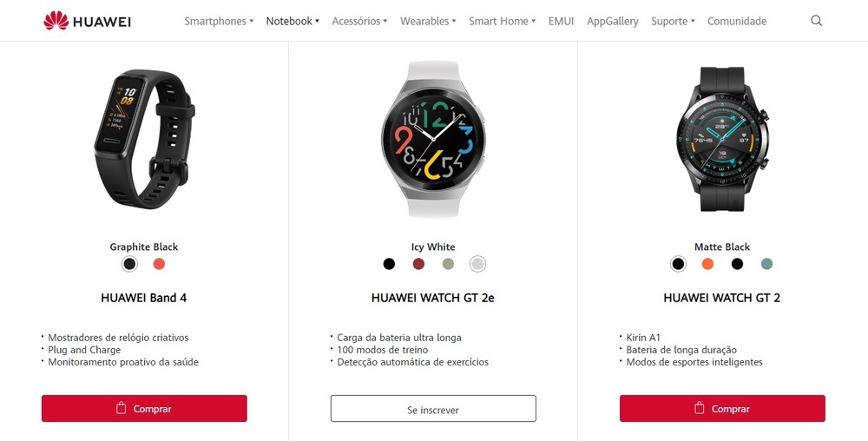This screenshot has height=441, width=868.
Task: Open the EMUI menu item
Action: pos(562,21)
